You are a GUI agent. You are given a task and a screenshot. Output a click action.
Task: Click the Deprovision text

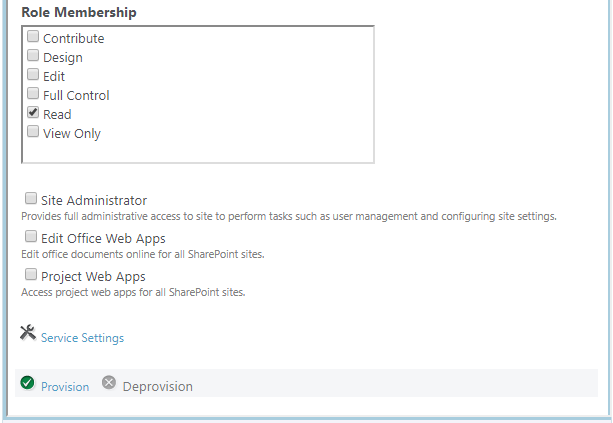(158, 387)
